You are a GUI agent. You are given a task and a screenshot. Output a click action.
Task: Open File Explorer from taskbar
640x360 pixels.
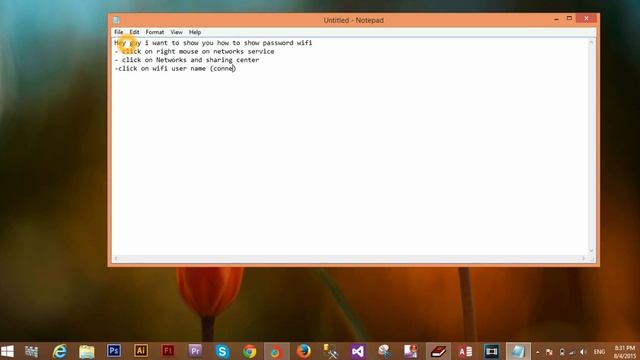tap(87, 351)
